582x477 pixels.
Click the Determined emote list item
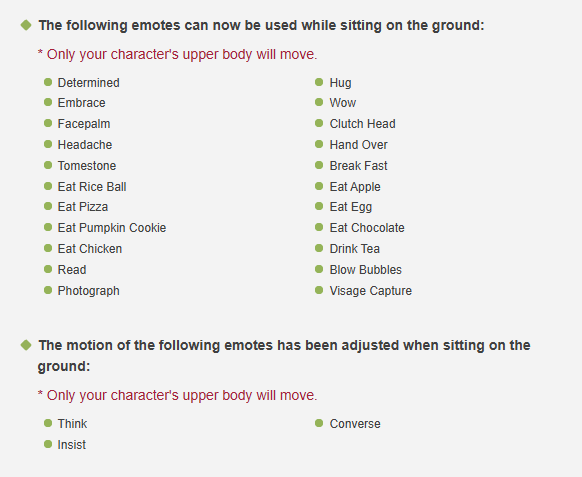pyautogui.click(x=88, y=82)
